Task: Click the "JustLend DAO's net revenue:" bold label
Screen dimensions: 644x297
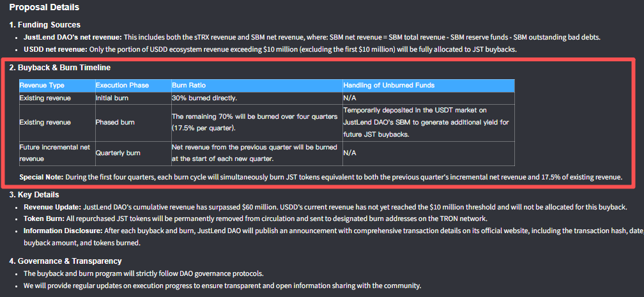Action: (x=73, y=38)
